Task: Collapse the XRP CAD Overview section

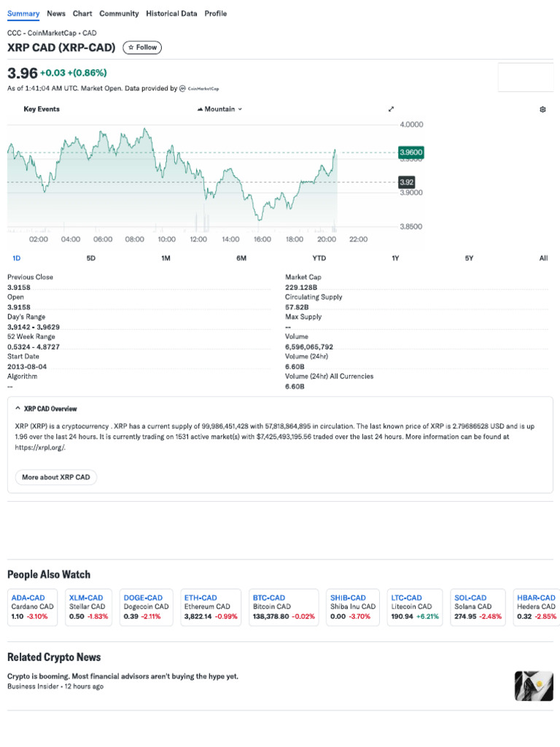Action: coord(17,409)
